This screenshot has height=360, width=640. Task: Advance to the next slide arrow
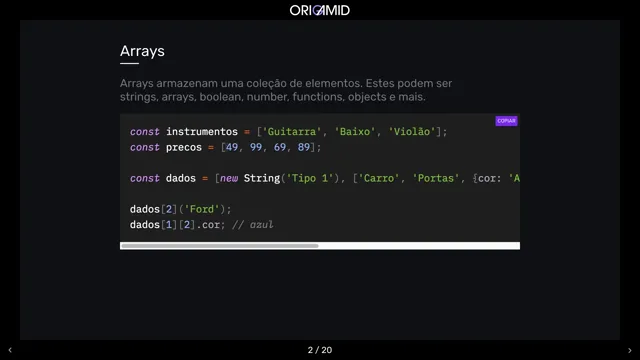[x=629, y=350]
